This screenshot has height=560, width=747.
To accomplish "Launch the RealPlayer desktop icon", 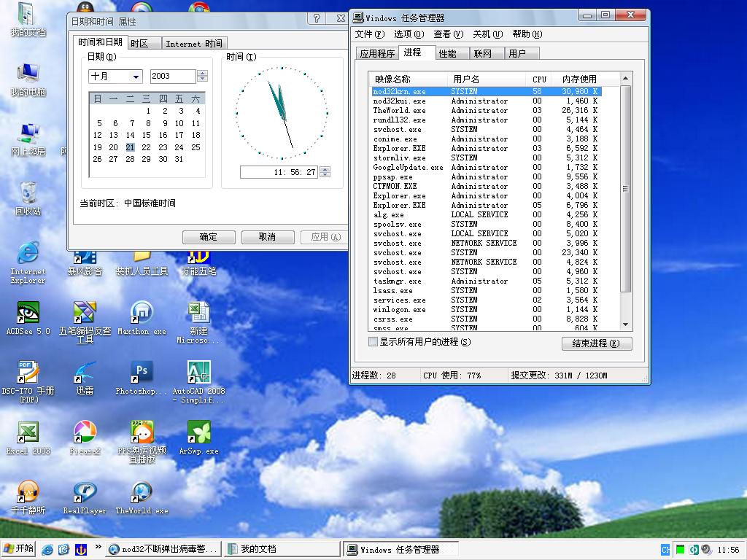I will (x=85, y=492).
